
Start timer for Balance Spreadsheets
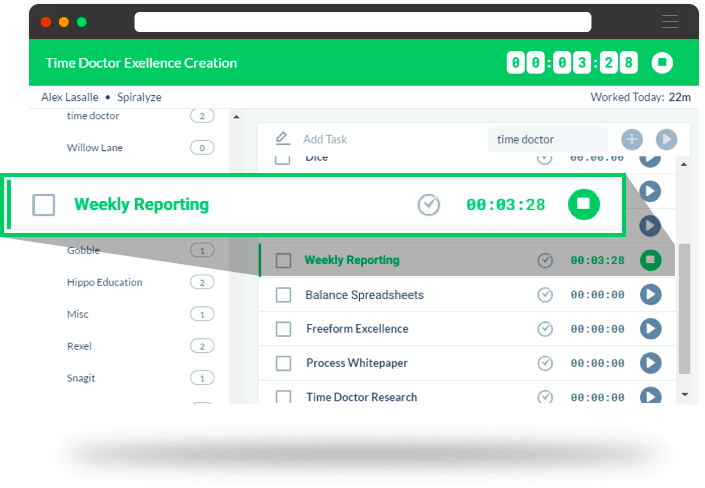coord(650,295)
